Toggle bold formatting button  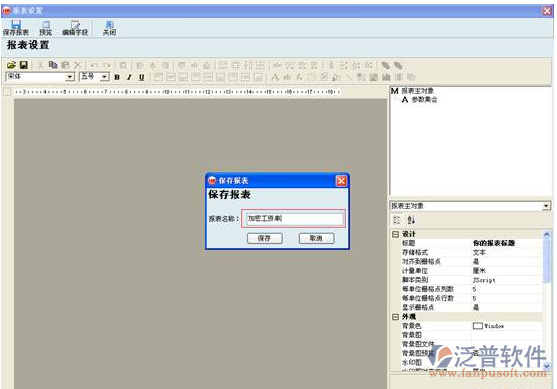[x=117, y=77]
